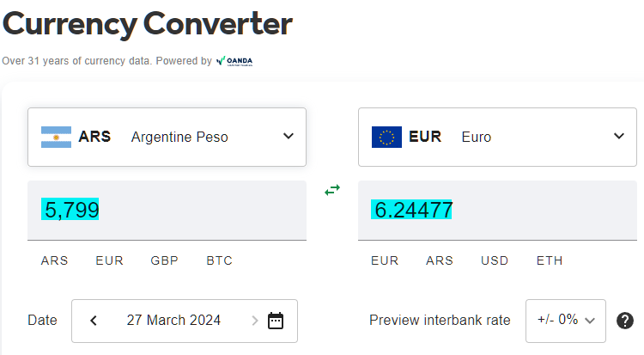644x355 pixels.
Task: Advance to next date with right arrow
Action: (255, 321)
